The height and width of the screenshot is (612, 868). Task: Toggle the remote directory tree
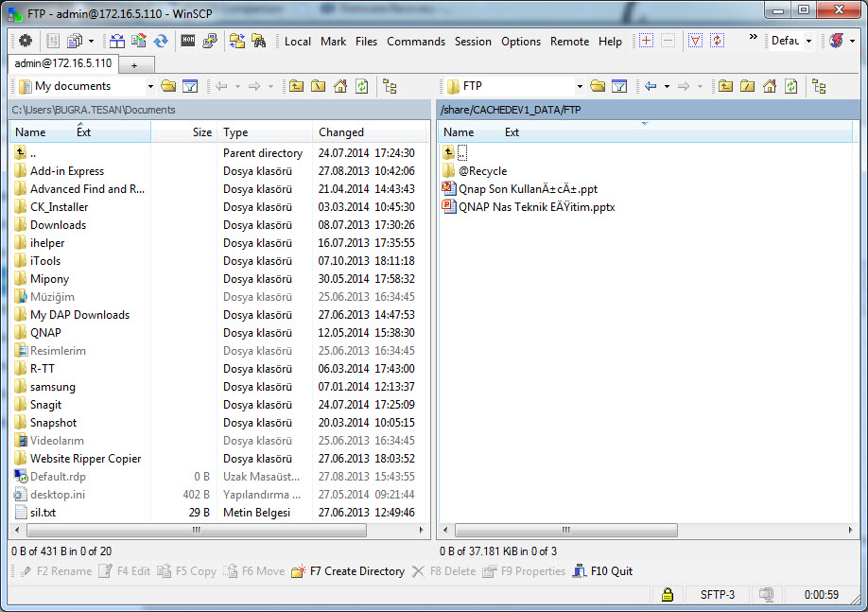coord(819,86)
